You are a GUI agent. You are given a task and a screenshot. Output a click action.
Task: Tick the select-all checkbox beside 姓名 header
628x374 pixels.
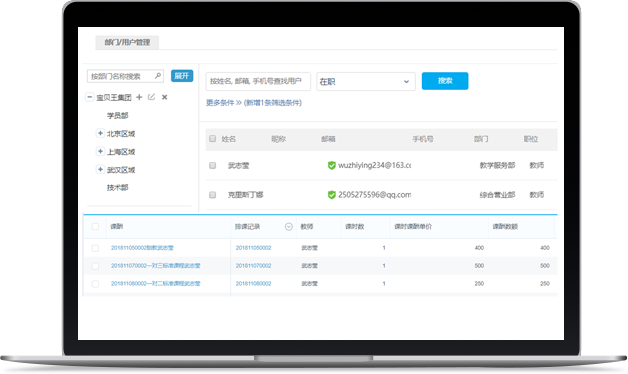[213, 139]
